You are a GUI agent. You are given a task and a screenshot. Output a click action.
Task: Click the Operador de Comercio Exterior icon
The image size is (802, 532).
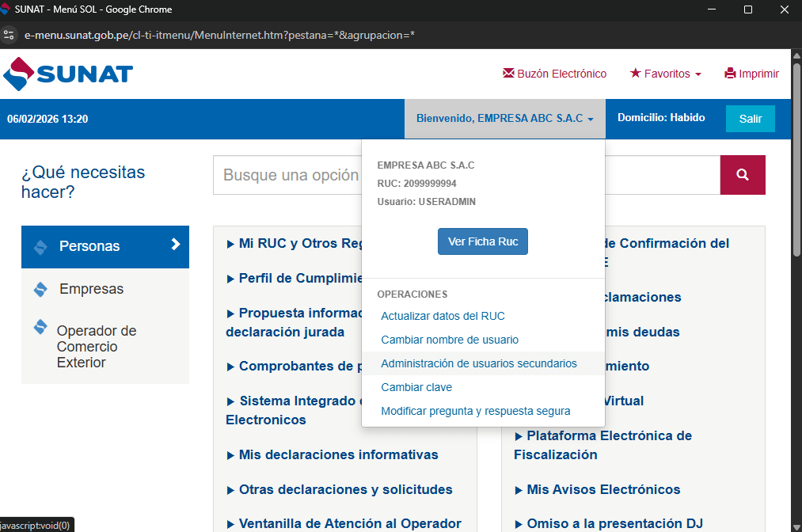[40, 327]
